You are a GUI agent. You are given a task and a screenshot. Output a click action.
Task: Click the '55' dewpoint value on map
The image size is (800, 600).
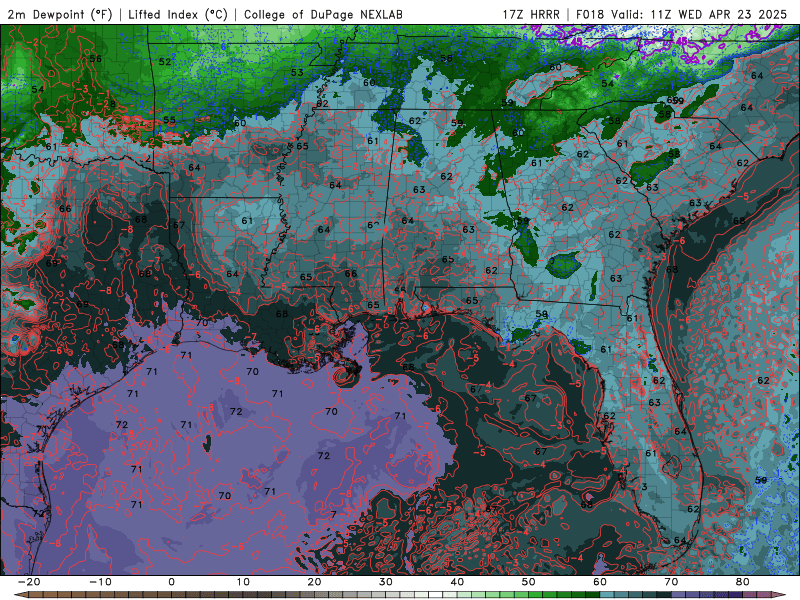pyautogui.click(x=169, y=121)
